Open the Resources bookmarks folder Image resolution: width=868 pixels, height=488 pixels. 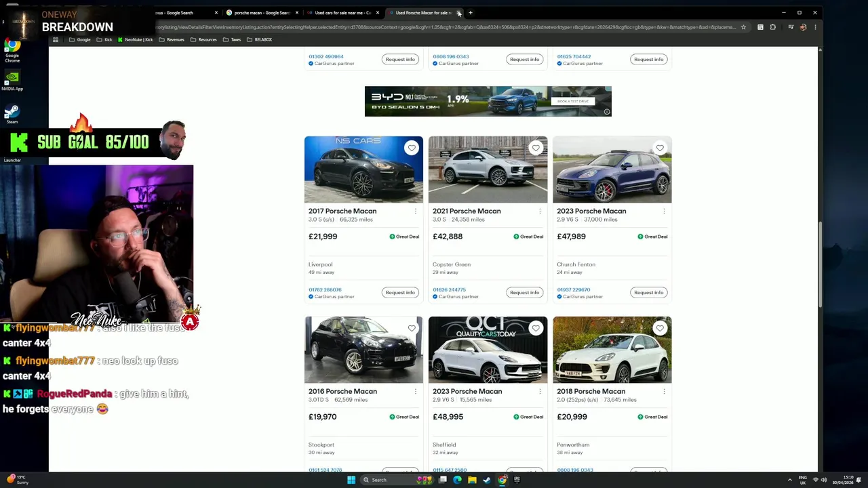(203, 40)
